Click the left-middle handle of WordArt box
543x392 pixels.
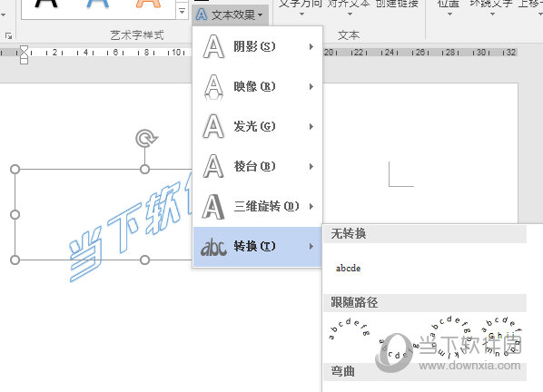coord(15,214)
